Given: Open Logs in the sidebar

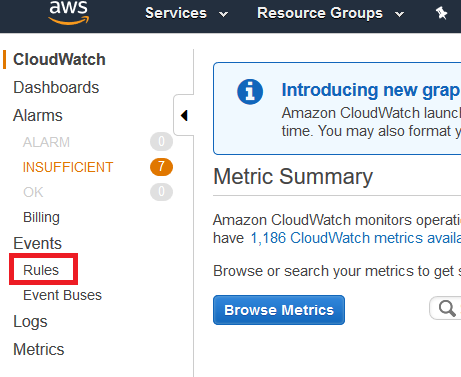Looking at the screenshot, I should (30, 322).
